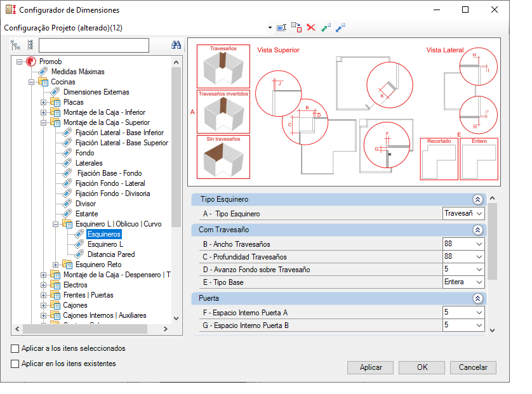
Task: Click the Aplicar button
Action: click(371, 367)
